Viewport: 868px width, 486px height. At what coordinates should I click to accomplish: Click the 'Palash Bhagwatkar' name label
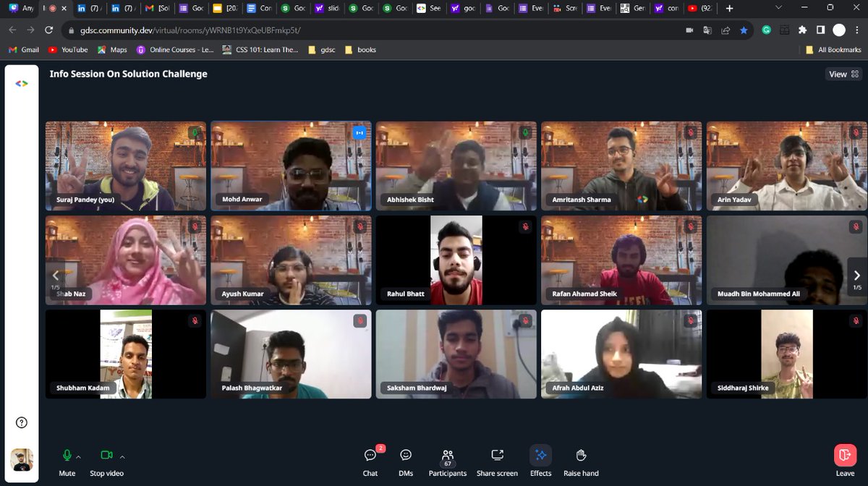[252, 388]
